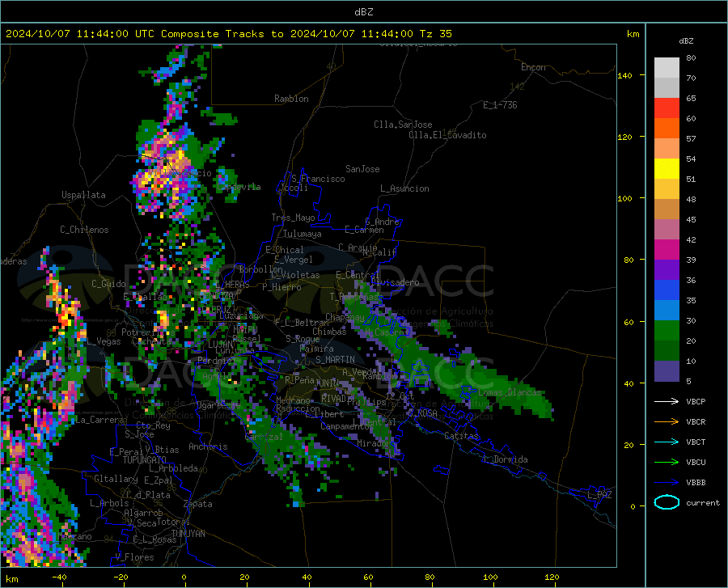The width and height of the screenshot is (728, 588).
Task: Click the 'TUPUNGATO' map label
Action: pos(145,460)
